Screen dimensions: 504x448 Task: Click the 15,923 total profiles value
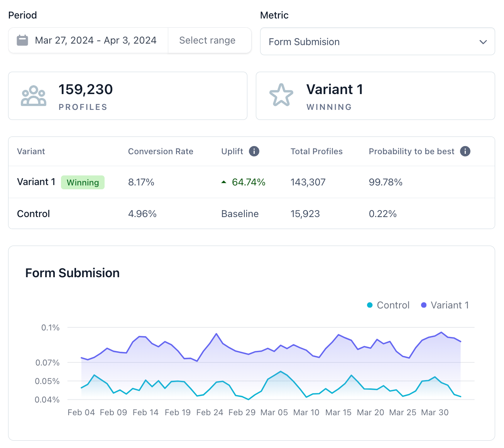point(305,214)
